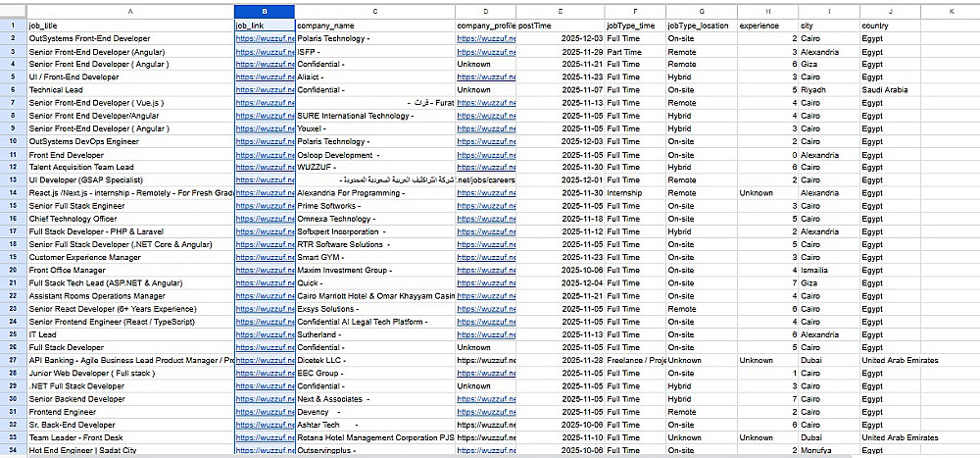Select the Customer Experience Manager cell
Image resolution: width=980 pixels, height=458 pixels.
pyautogui.click(x=130, y=257)
